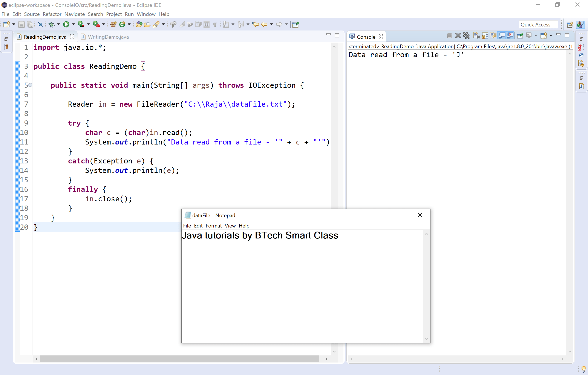Click the Clear Console icon
588x375 pixels.
click(x=476, y=36)
